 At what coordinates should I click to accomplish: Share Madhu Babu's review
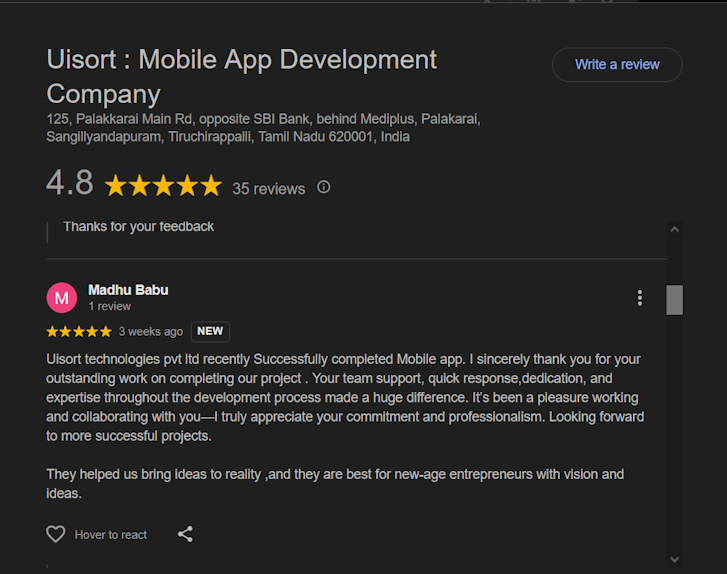click(185, 534)
